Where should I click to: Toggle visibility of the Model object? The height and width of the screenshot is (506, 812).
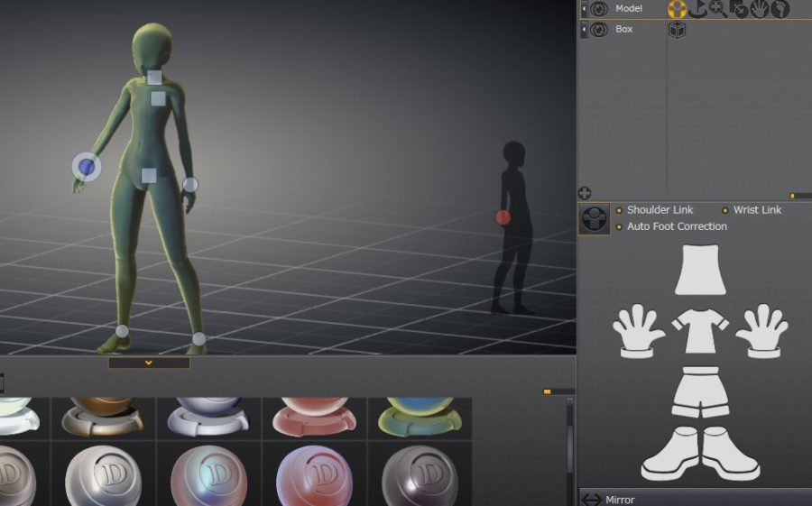599,9
